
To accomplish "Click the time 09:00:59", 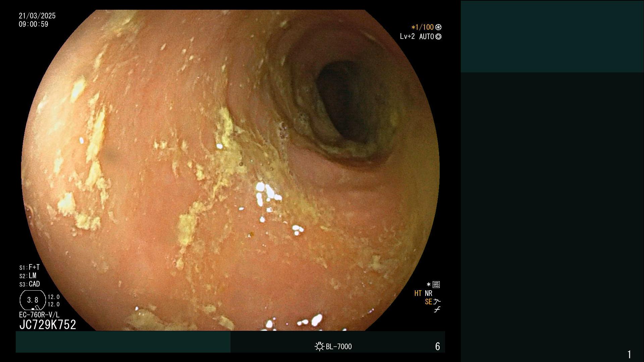I will [34, 24].
